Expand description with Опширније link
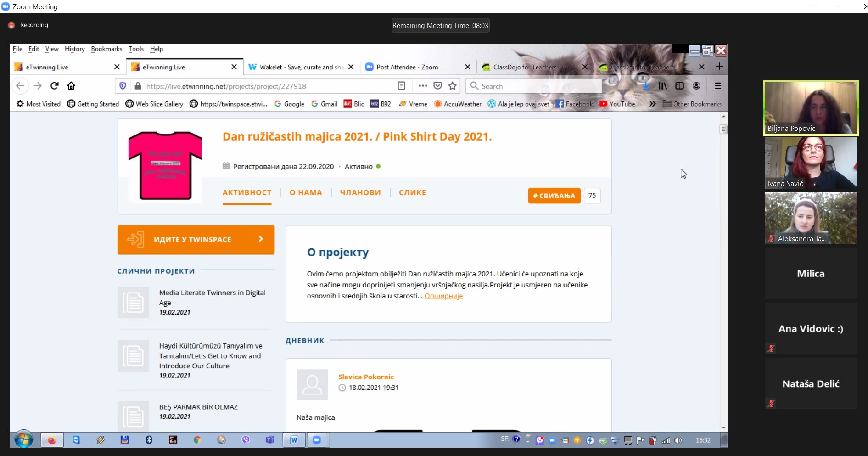The height and width of the screenshot is (456, 868). coord(443,296)
